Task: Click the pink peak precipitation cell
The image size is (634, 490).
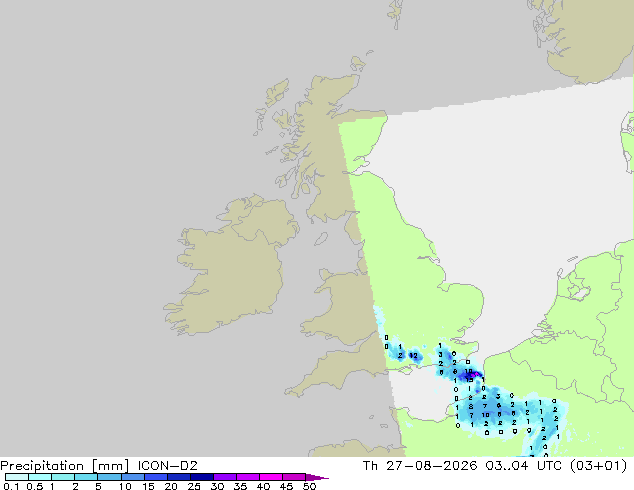Action: 474,375
